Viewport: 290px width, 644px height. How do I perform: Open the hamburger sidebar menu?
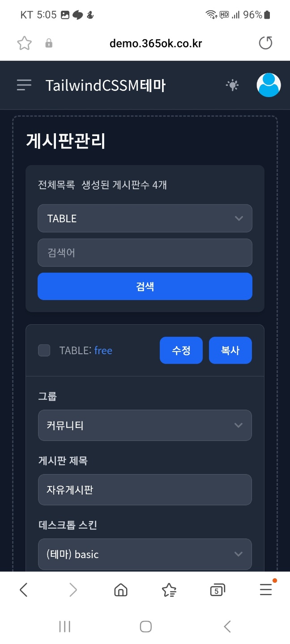coord(24,85)
